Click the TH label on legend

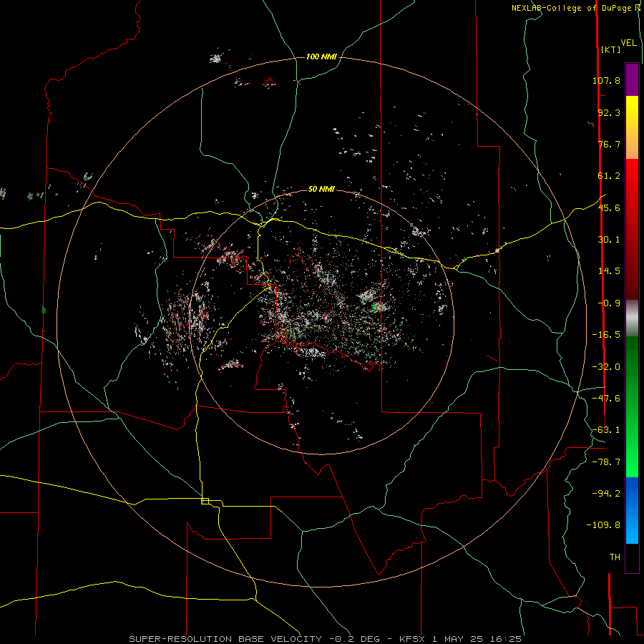(615, 557)
